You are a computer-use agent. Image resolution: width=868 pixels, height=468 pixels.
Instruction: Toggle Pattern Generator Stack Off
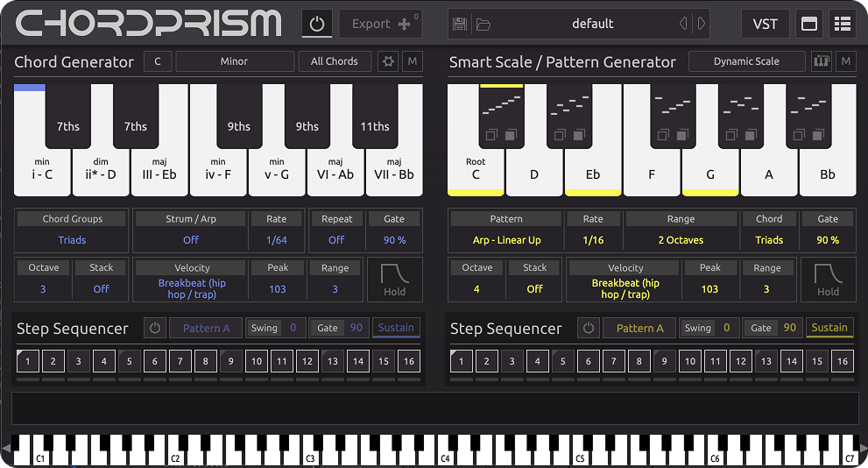(535, 288)
